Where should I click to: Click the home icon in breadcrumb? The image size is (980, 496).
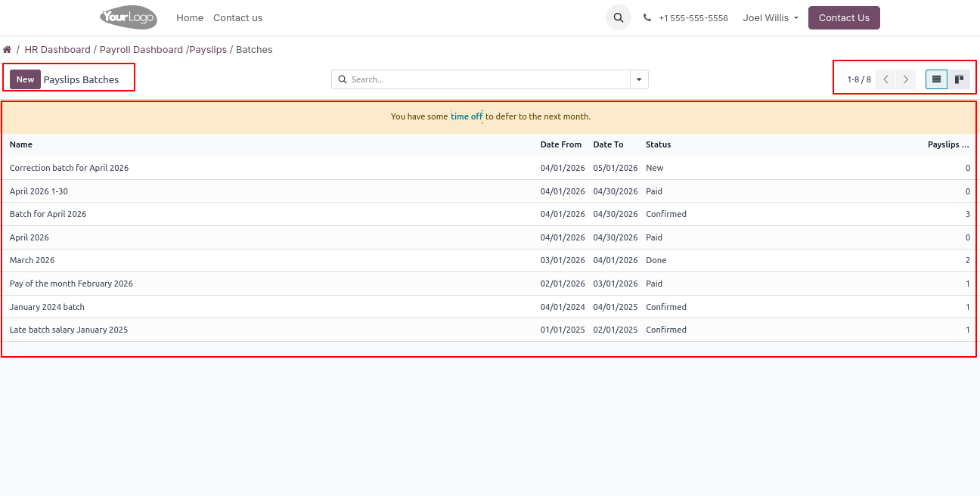click(7, 50)
